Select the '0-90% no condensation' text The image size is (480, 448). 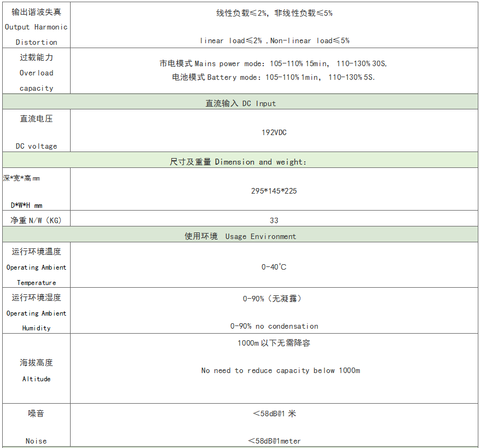point(274,326)
